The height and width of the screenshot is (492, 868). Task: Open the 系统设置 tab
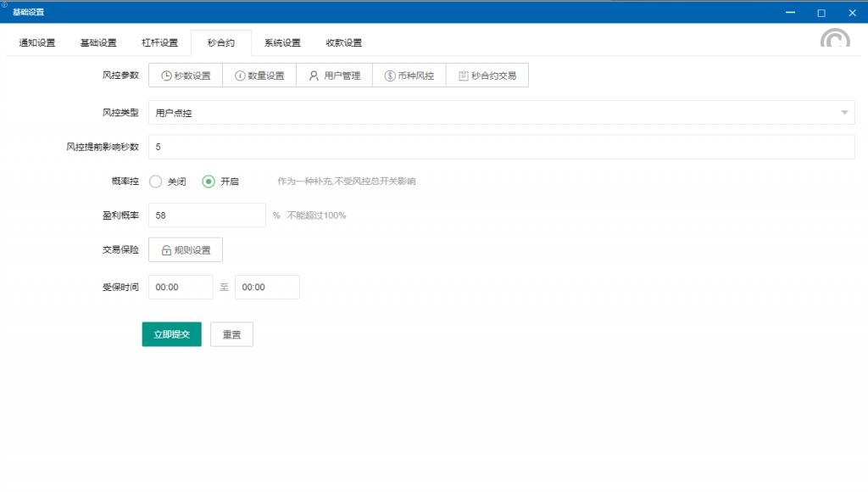tap(282, 43)
